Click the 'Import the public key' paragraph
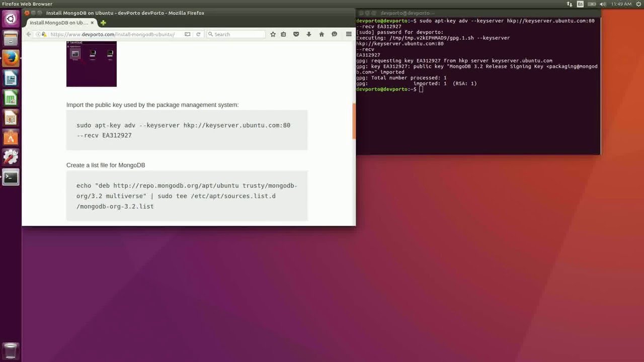Screen dimensions: 644x362 click(x=152, y=105)
